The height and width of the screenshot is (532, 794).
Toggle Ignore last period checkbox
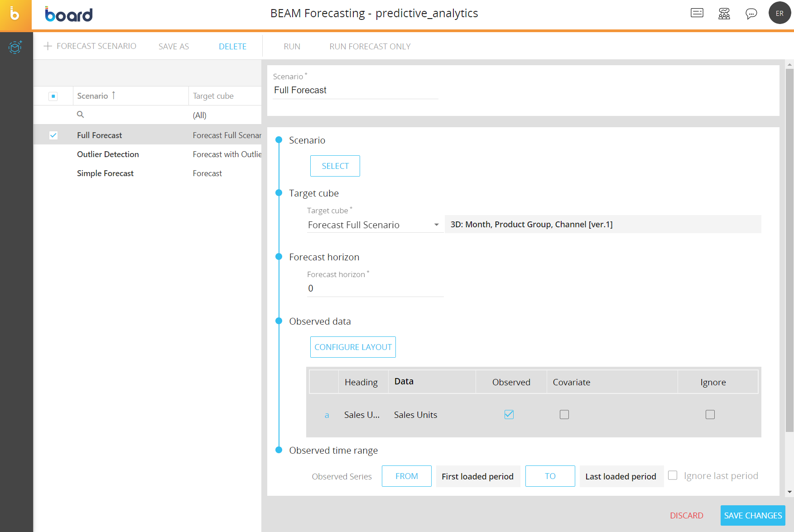[673, 475]
